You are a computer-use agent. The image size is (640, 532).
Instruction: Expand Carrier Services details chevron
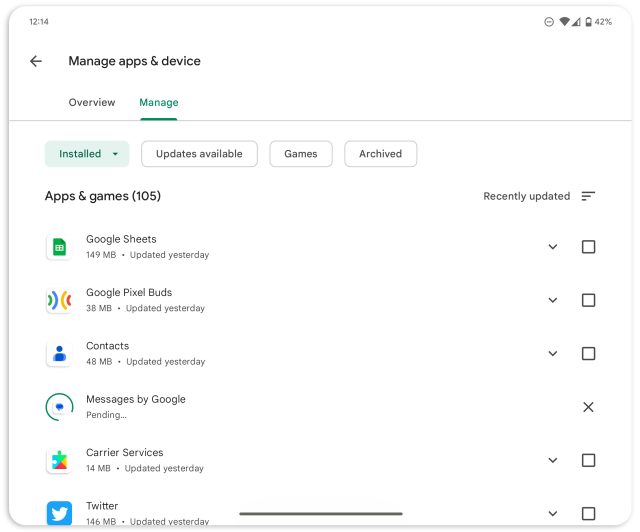[552, 460]
